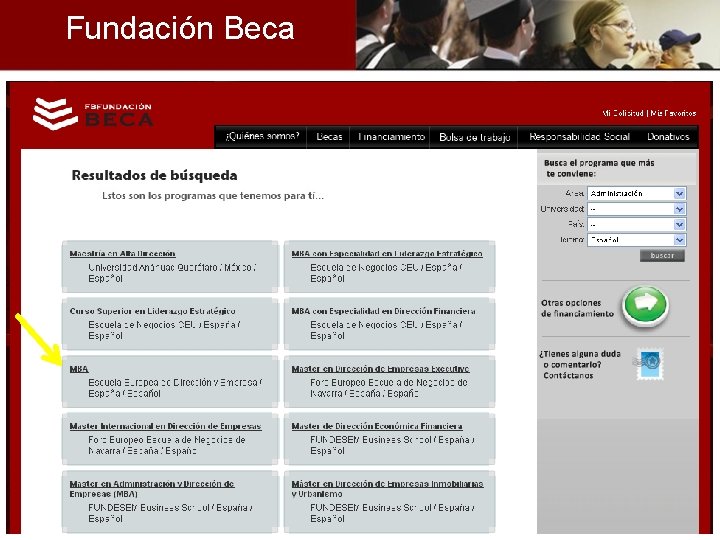Screen dimensions: 720x540
Task: Open MBA con Especialidad en Liderazgo Estratégico
Action: (387, 254)
